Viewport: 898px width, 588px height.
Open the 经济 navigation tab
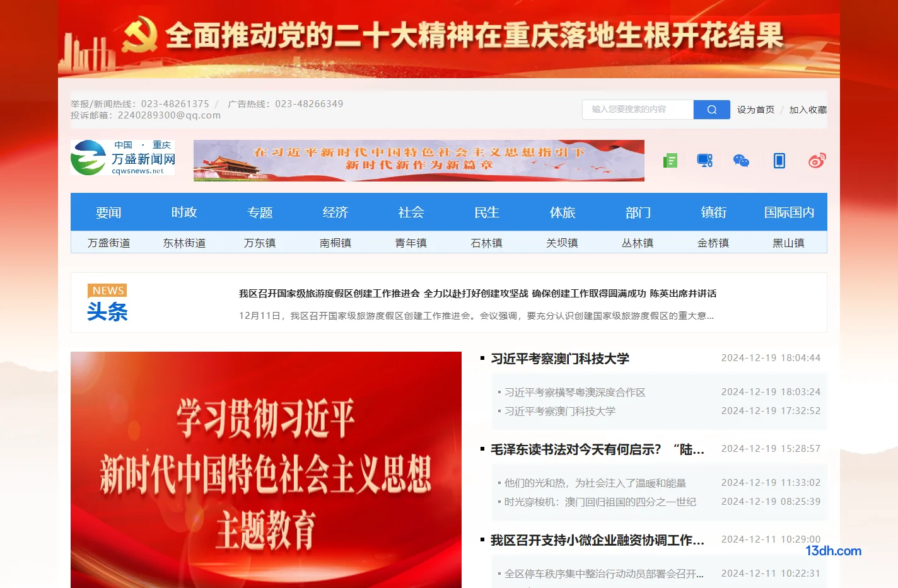[335, 212]
